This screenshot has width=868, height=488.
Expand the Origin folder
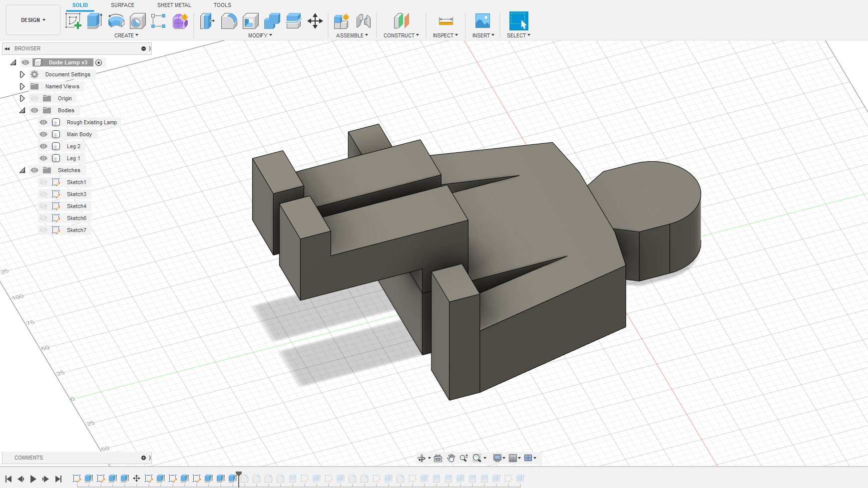tap(22, 98)
